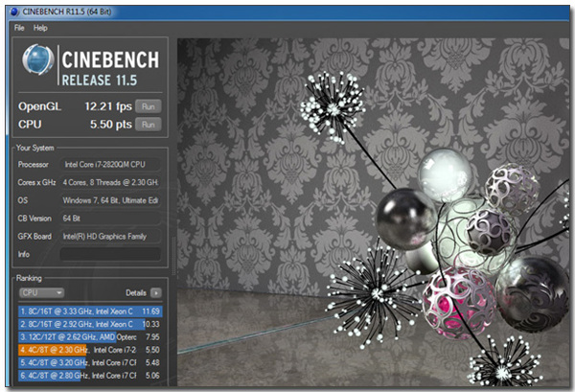
Task: Click the Details arrow button
Action: coord(156,292)
